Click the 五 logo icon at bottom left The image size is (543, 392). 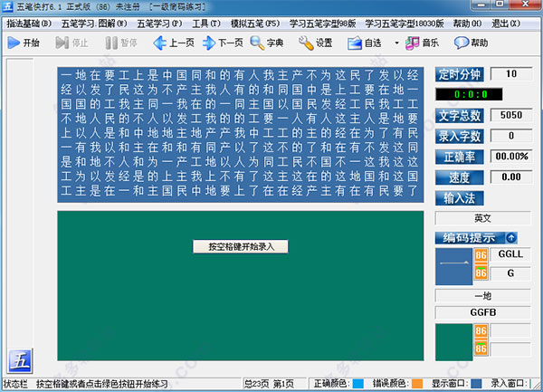(20, 361)
